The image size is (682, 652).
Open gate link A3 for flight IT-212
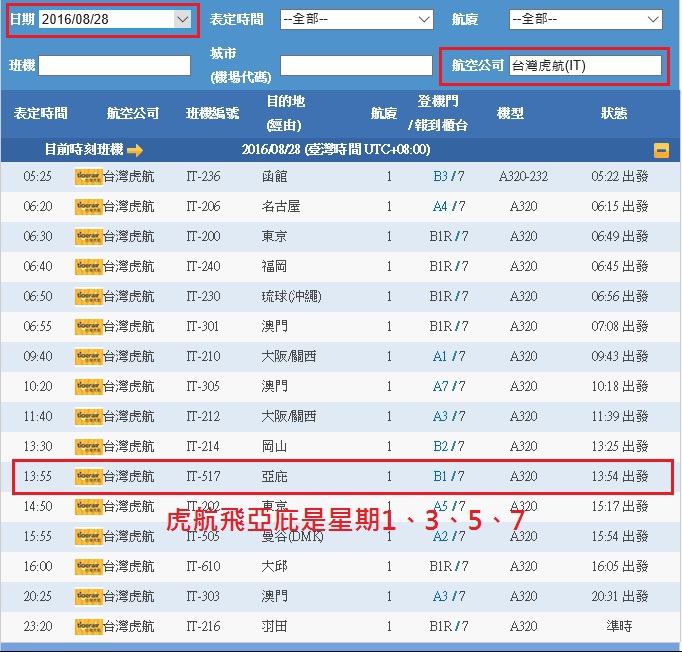440,417
